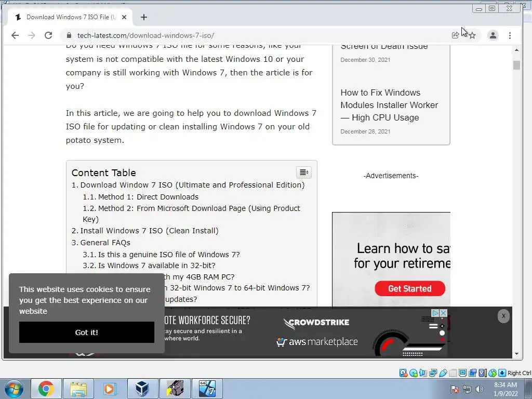Toggle the Content Table collapse icon
Viewport: 532px width, 399px height.
coord(303,172)
